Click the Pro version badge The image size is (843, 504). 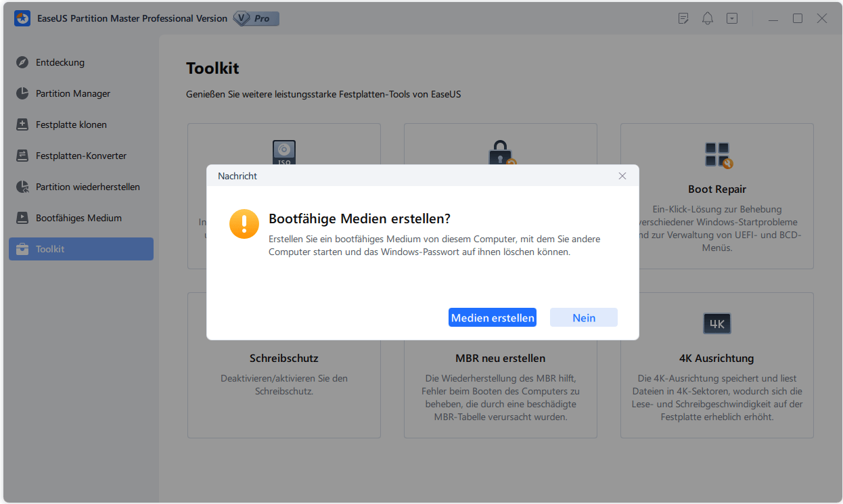tap(256, 18)
